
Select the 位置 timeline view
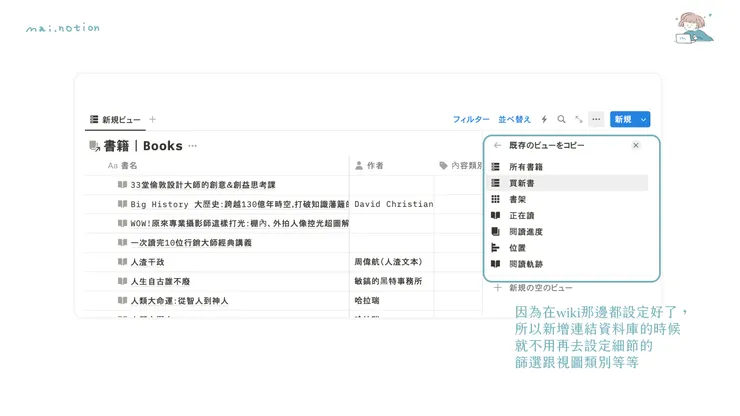[x=567, y=247]
